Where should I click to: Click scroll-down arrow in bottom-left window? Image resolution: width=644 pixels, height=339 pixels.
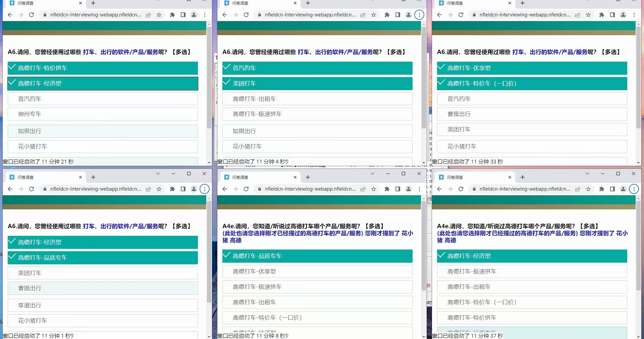coord(209,336)
